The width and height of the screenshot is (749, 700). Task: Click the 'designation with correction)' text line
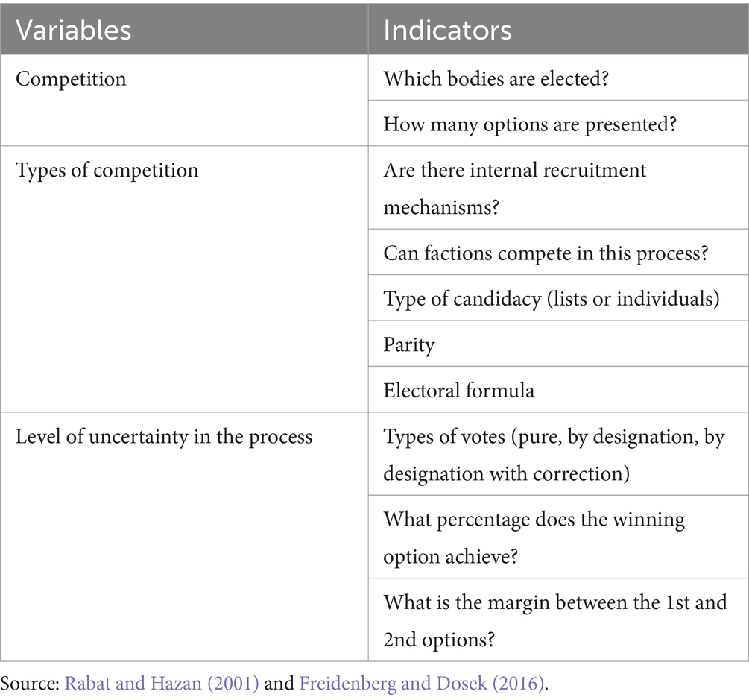click(x=506, y=474)
